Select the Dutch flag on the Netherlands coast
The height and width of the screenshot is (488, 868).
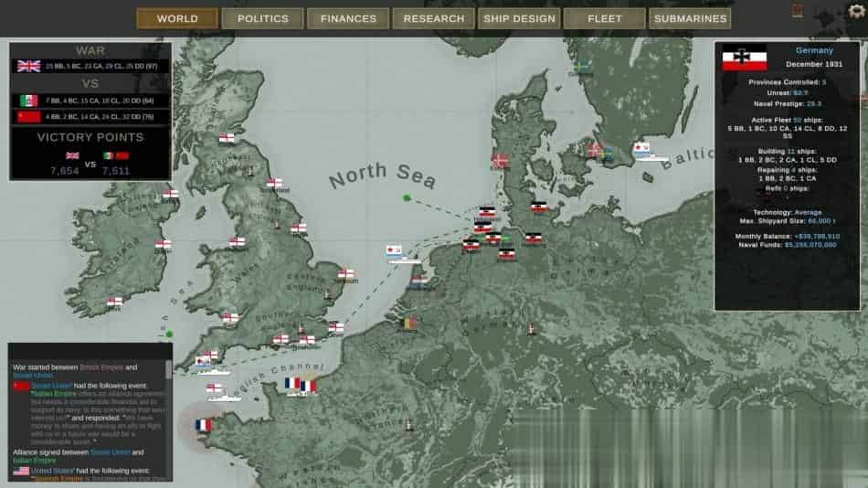click(x=419, y=282)
